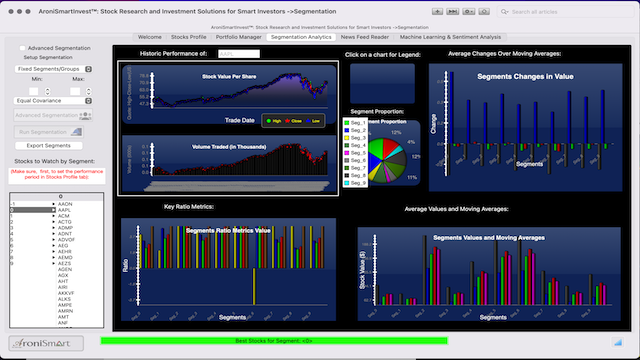Screen dimensions: 640x360
Task: Click the rightmost toolbar icon beside search
Action: 484,11
